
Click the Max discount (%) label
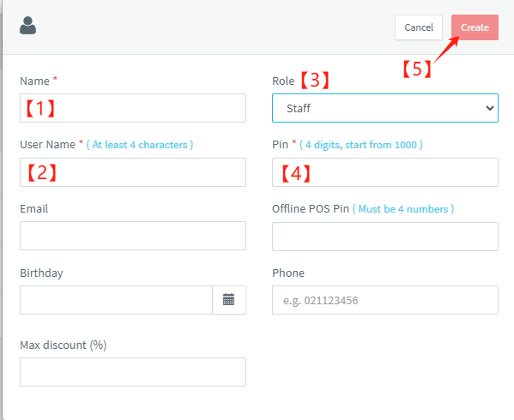(63, 345)
